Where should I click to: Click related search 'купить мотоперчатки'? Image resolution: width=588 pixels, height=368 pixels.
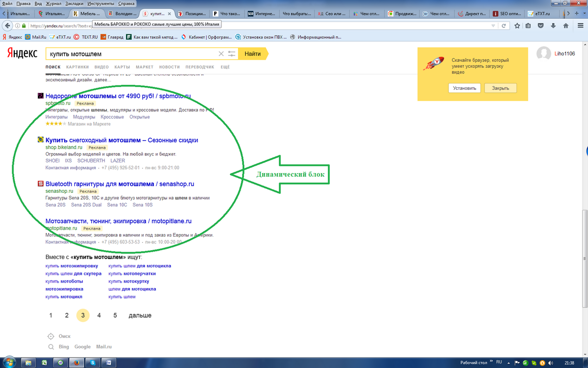click(132, 274)
